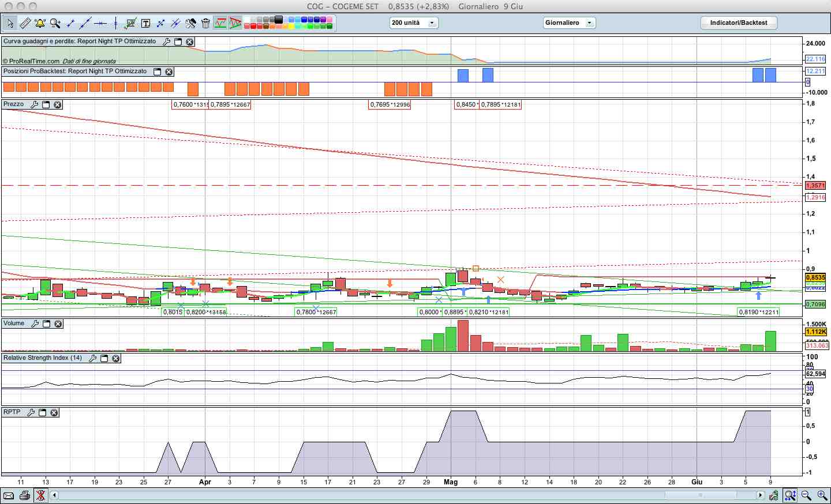Detach the Relative Strength Index panel window

pyautogui.click(x=104, y=358)
